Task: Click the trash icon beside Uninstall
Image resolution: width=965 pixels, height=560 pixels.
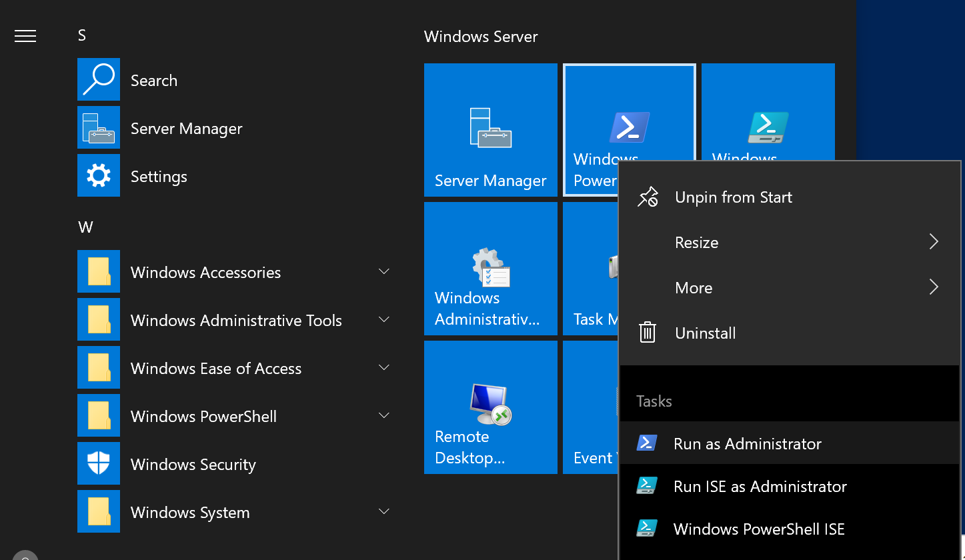Action: point(648,332)
